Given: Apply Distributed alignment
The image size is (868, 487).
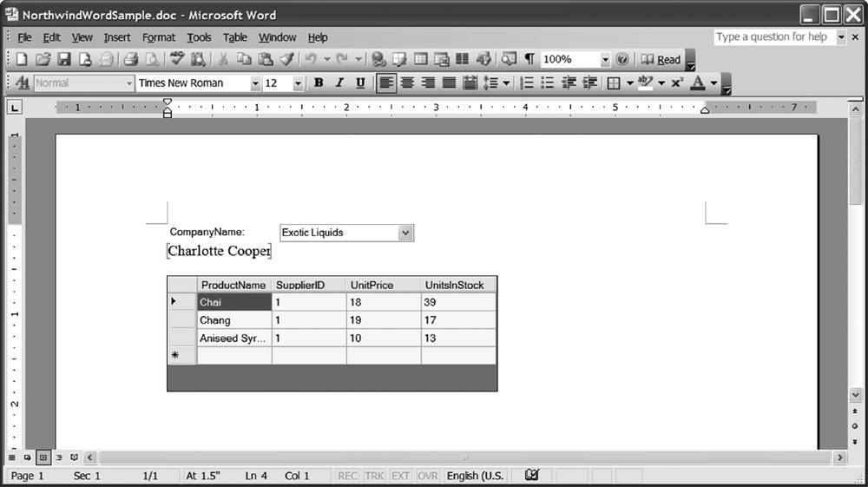Looking at the screenshot, I should (x=470, y=83).
